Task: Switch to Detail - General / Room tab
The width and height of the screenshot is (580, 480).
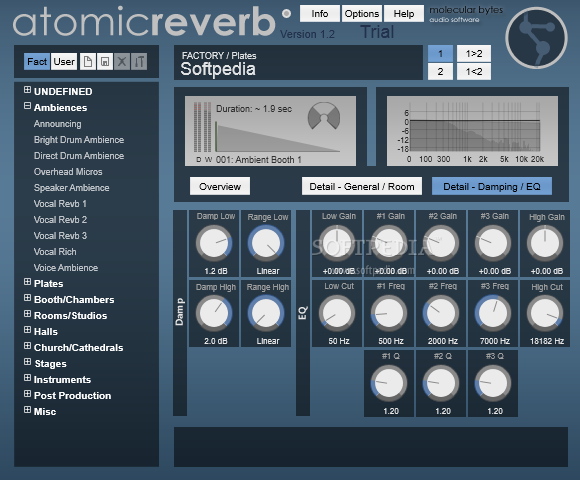Action: pos(362,186)
